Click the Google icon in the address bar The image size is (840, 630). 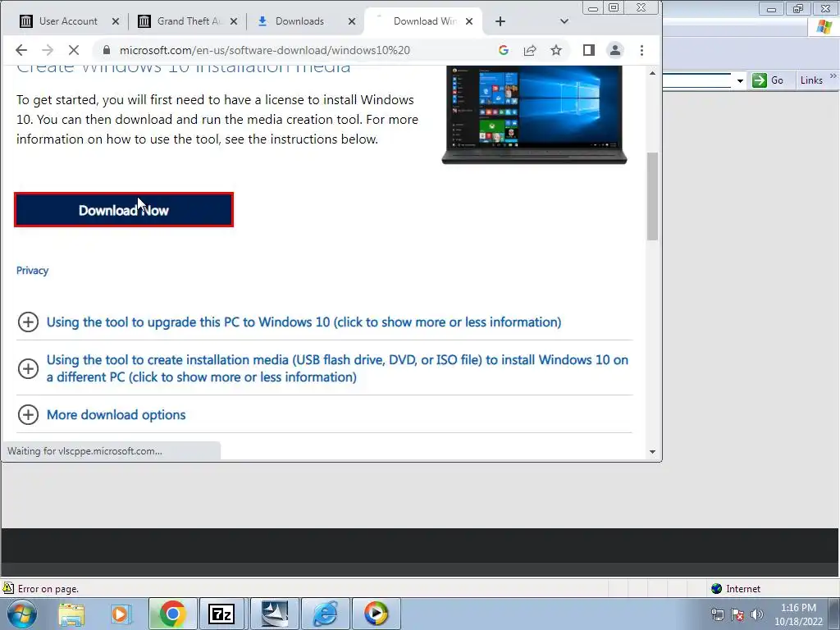pyautogui.click(x=503, y=50)
